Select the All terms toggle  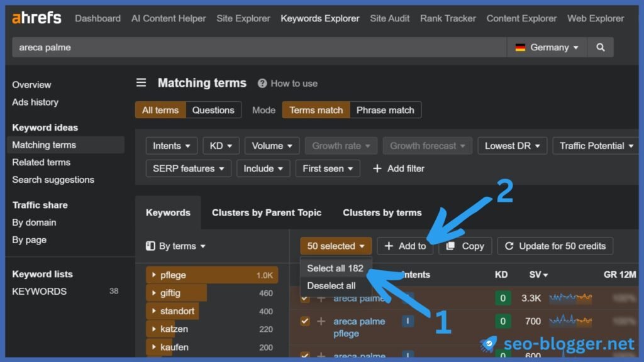[160, 110]
